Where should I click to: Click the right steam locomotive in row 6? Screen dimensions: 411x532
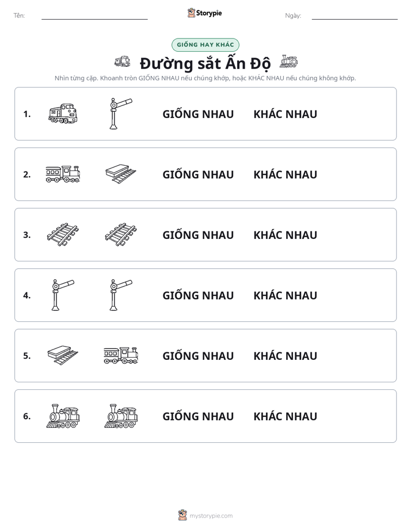pos(121,416)
